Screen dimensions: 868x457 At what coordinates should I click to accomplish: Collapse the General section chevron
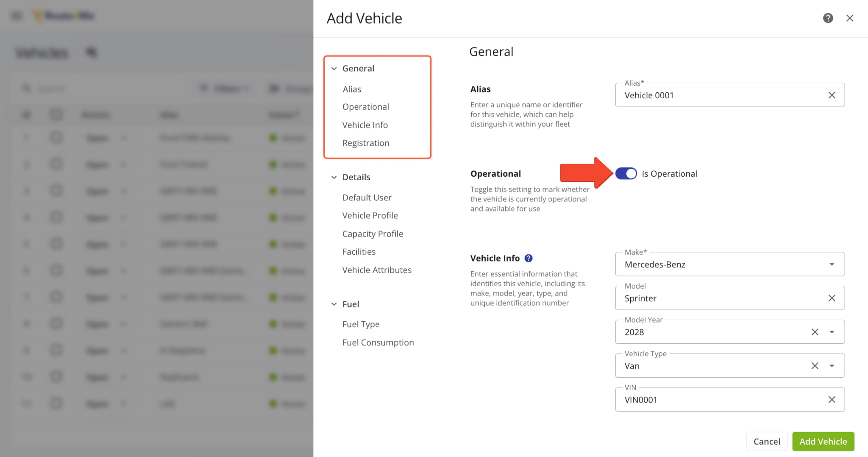pos(334,68)
